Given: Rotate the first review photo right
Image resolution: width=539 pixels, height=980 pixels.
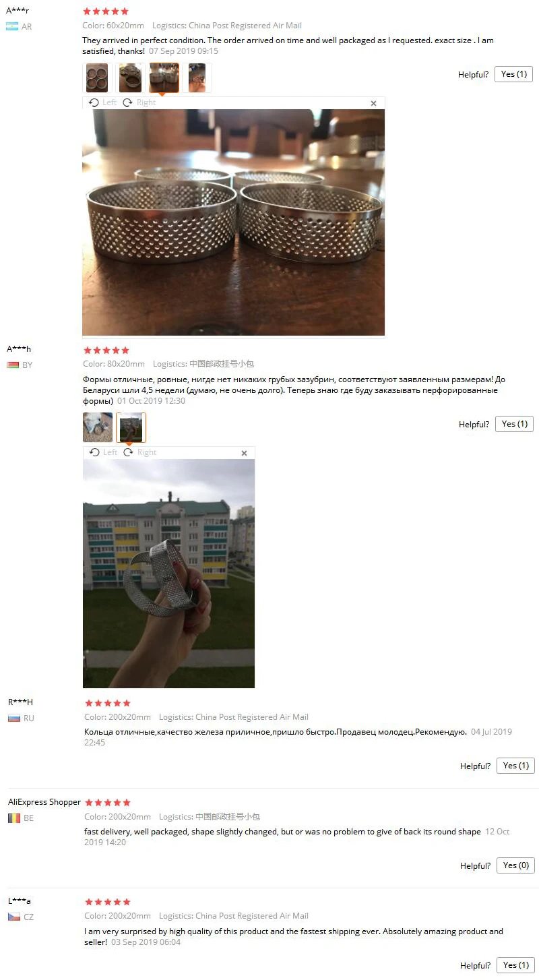Looking at the screenshot, I should pyautogui.click(x=139, y=102).
